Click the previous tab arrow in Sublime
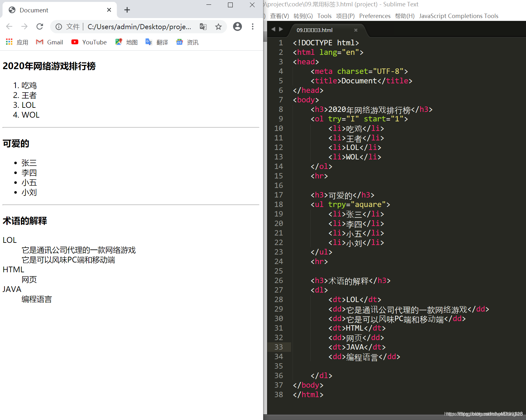 click(x=273, y=29)
